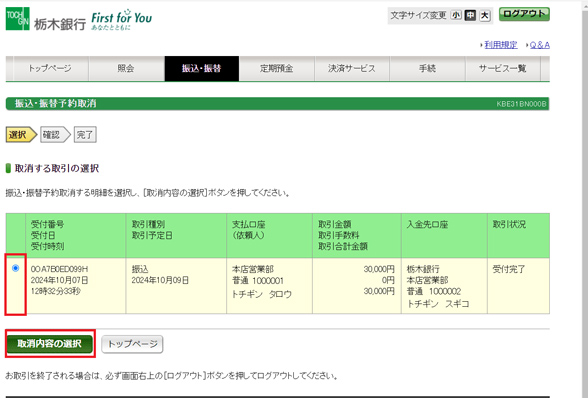The width and height of the screenshot is (588, 398).
Task: Open the 定期預金 menu tab
Action: (x=277, y=69)
